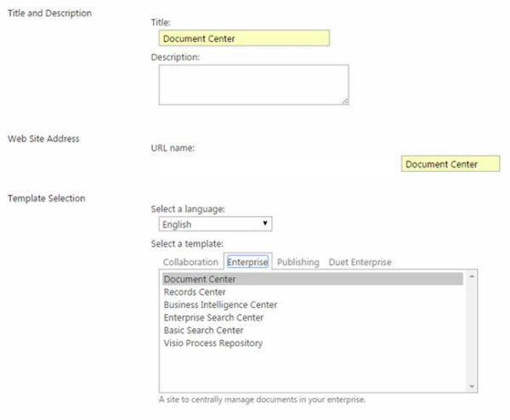The image size is (510, 420).
Task: Open the English language dropdown
Action: pos(215,224)
